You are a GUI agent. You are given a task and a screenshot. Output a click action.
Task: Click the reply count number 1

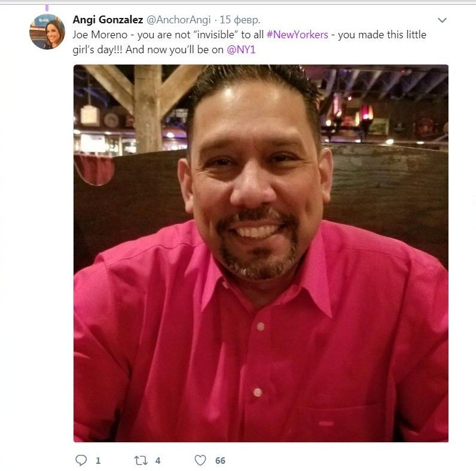point(98,461)
